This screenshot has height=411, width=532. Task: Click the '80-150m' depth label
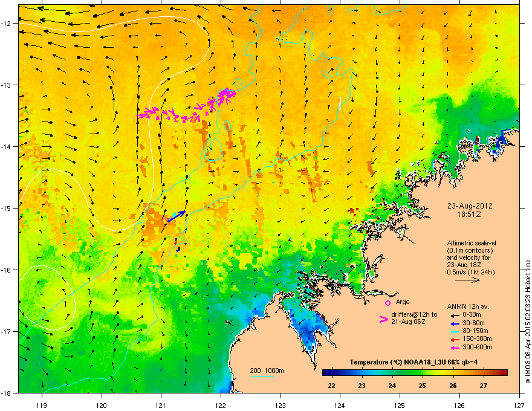coord(475,331)
